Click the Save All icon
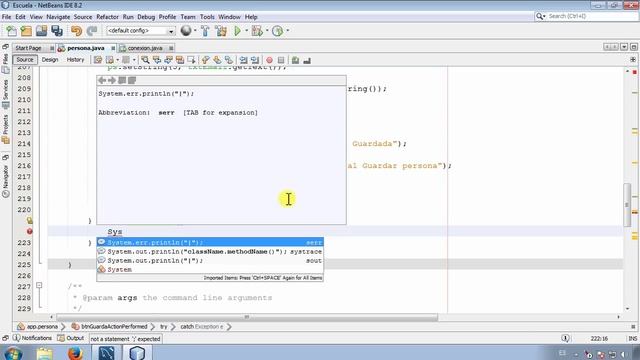The width and height of the screenshot is (640, 360). (x=57, y=31)
